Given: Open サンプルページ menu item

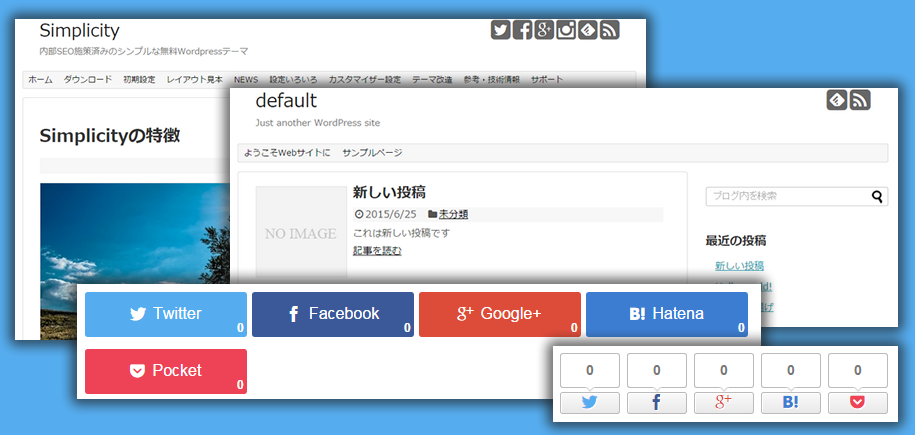Looking at the screenshot, I should tap(372, 153).
